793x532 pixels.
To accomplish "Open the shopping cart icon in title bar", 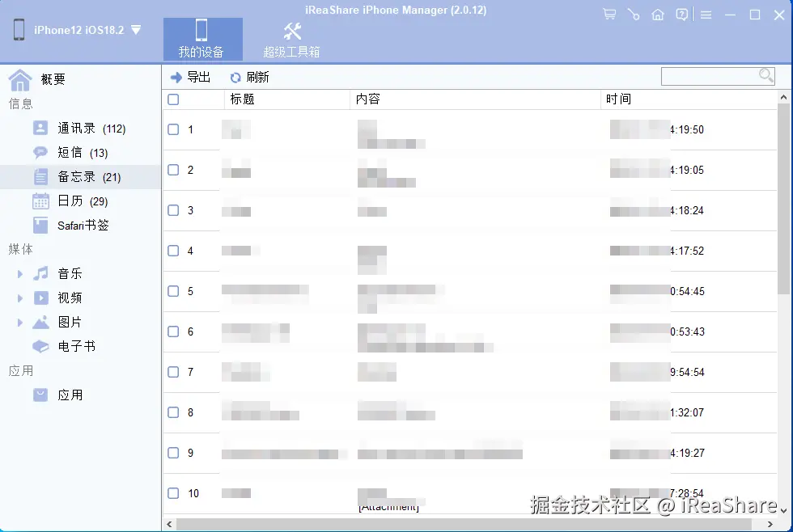I will point(609,15).
